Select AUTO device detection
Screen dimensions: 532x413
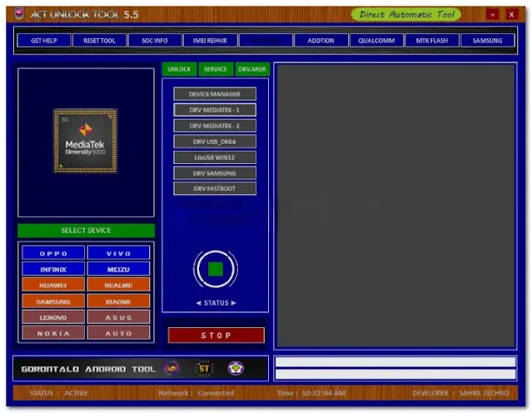point(118,333)
